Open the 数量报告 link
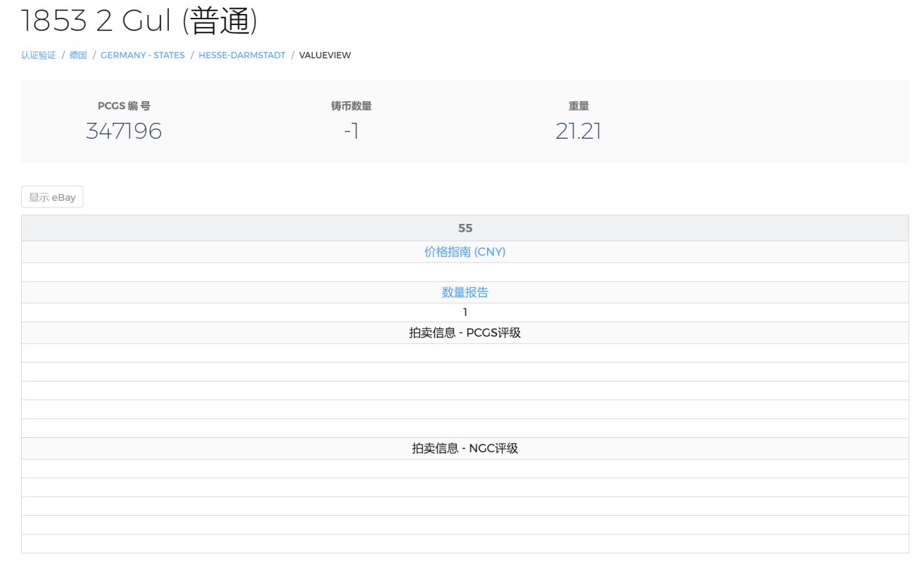 point(465,293)
